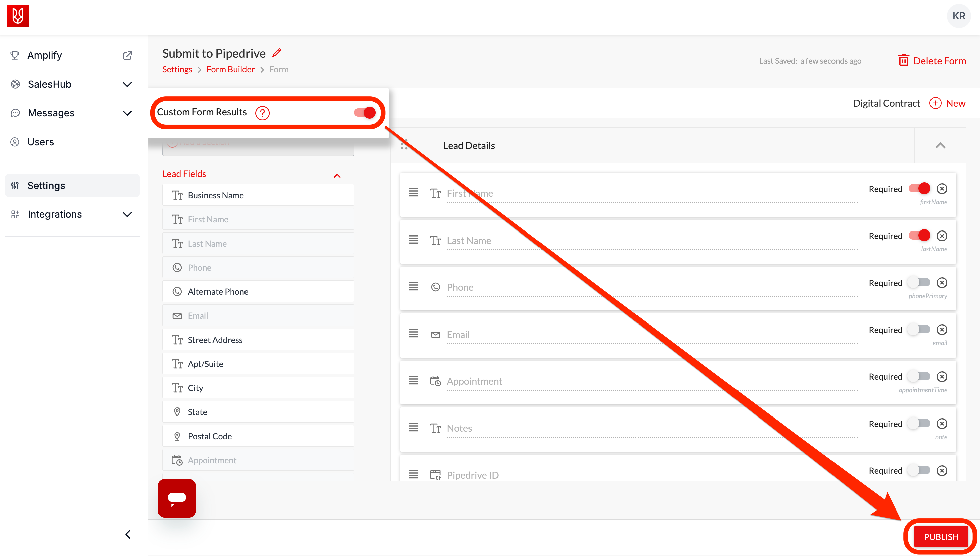Click the red logo icon at top left
The height and width of the screenshot is (556, 980).
coord(18,16)
